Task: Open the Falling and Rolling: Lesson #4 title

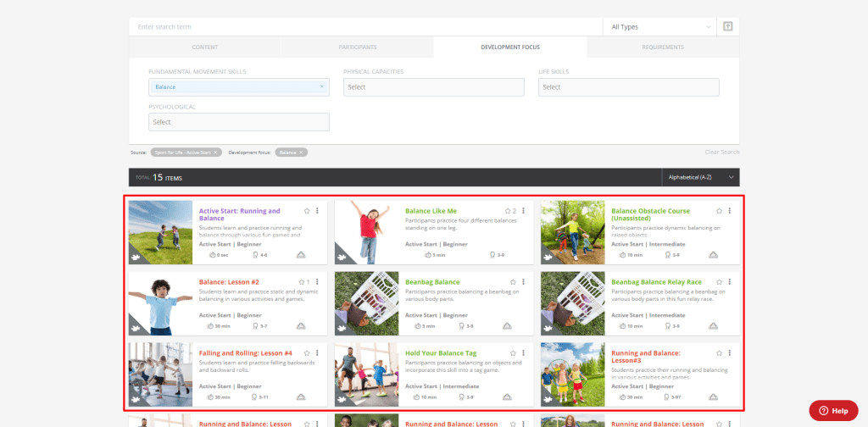Action: pyautogui.click(x=245, y=353)
